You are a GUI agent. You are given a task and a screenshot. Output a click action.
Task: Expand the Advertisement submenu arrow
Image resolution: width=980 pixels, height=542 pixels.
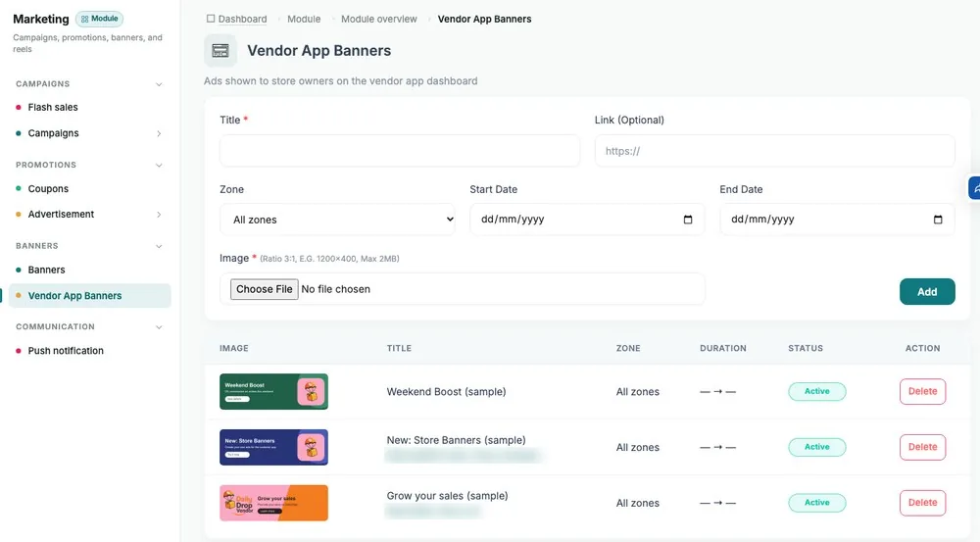pyautogui.click(x=159, y=215)
